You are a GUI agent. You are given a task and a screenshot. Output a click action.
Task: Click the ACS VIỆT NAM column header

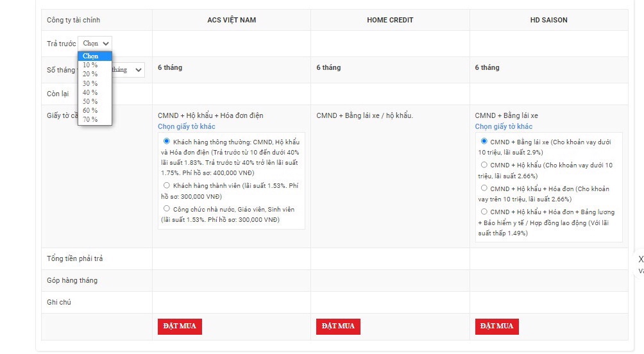point(232,20)
